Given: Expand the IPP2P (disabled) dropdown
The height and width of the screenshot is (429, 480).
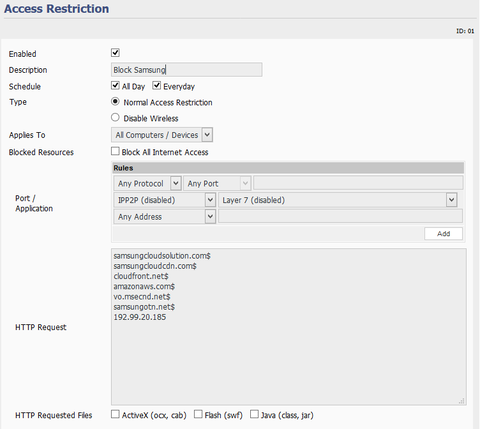Looking at the screenshot, I should click(165, 200).
